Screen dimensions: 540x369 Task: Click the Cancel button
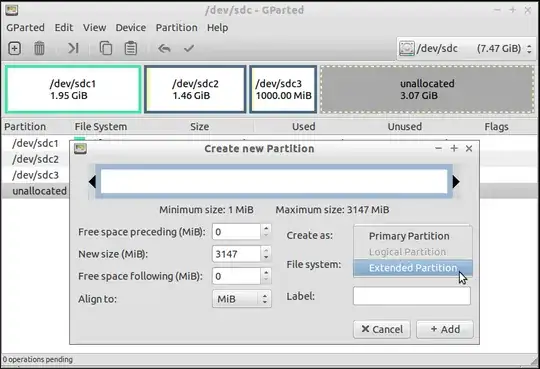point(382,329)
